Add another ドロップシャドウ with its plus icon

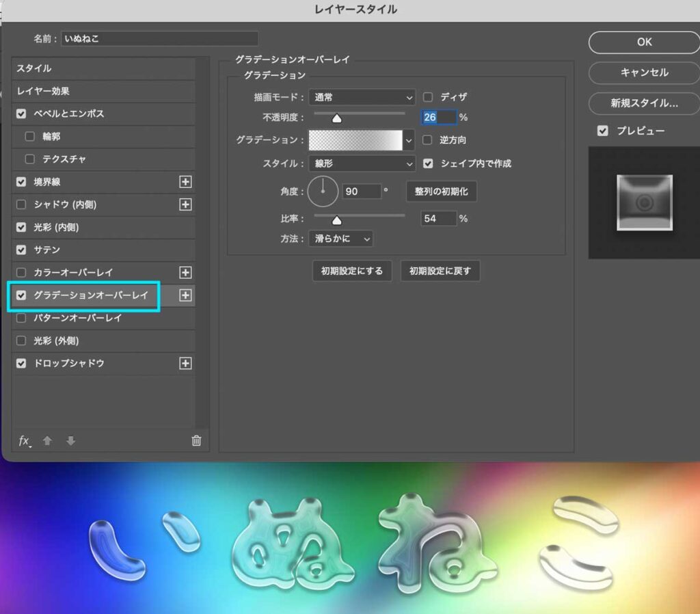coord(185,363)
